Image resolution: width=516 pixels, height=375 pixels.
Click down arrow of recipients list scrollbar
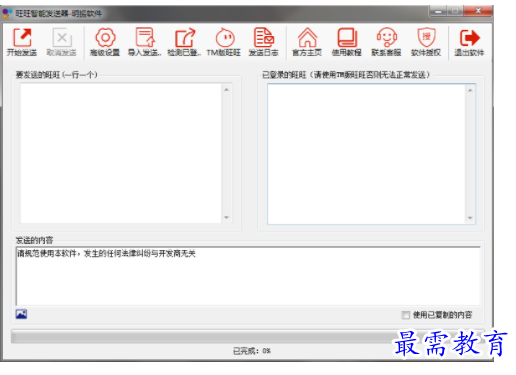point(227,218)
